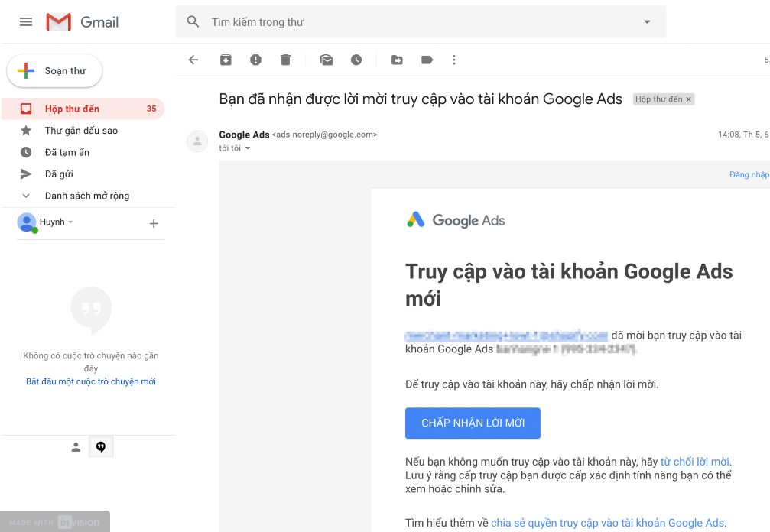Open Huynh status dropdown arrow
This screenshot has width=770, height=532.
pos(70,222)
